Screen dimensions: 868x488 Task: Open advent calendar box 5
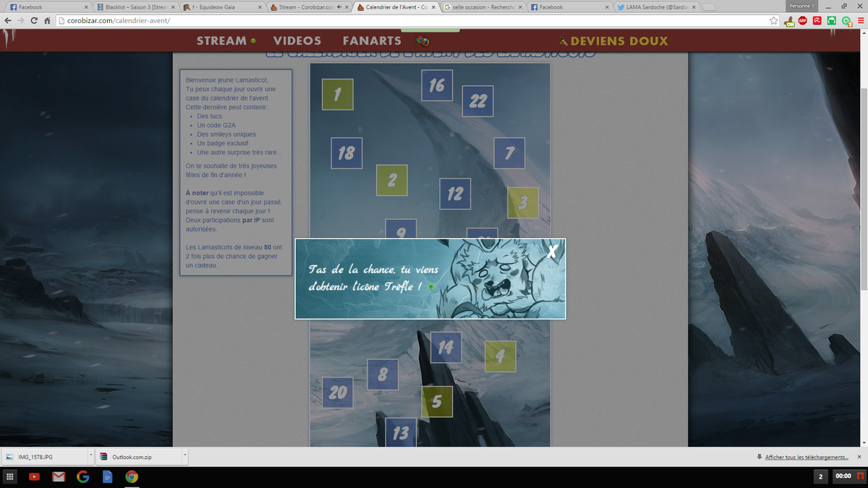[437, 401]
